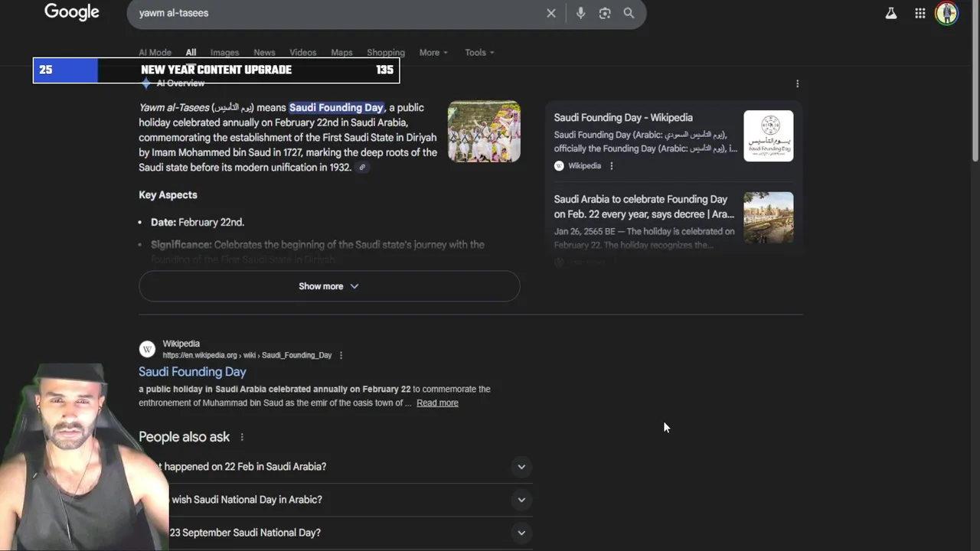This screenshot has height=551, width=980.
Task: Click the Key Aspects heading
Action: coord(168,195)
